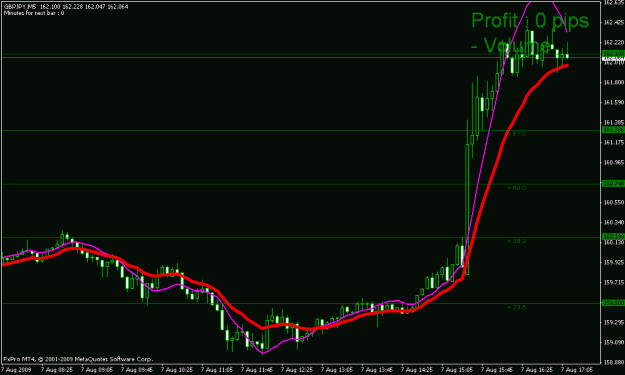Select the 159.295 price axis label
625x375 pixels.
click(x=613, y=322)
